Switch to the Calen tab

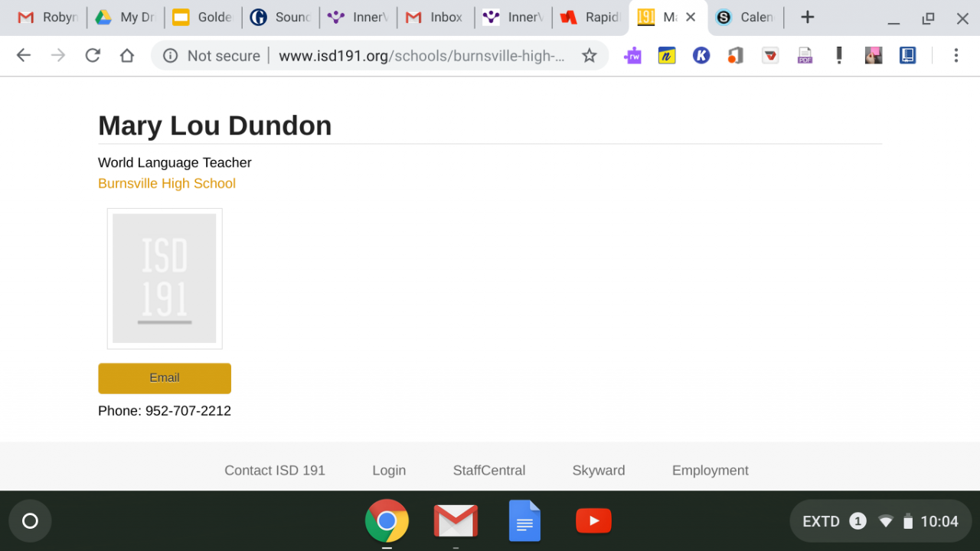pyautogui.click(x=745, y=17)
